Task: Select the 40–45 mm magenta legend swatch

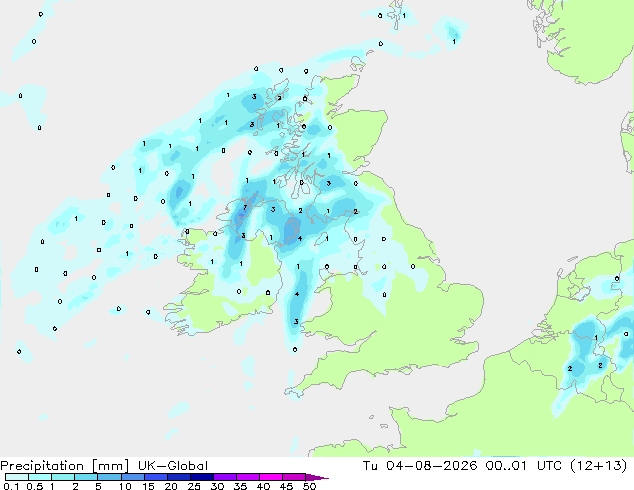Action: click(271, 477)
